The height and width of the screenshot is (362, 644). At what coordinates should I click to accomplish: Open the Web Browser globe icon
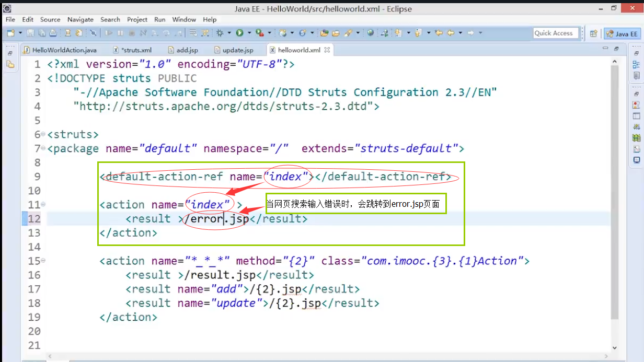[x=370, y=33]
